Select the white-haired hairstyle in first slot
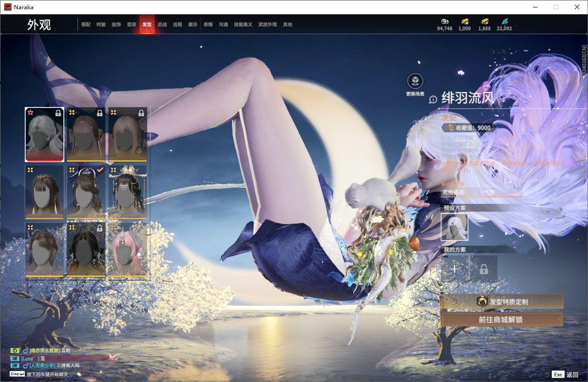This screenshot has width=588, height=382. tap(45, 135)
